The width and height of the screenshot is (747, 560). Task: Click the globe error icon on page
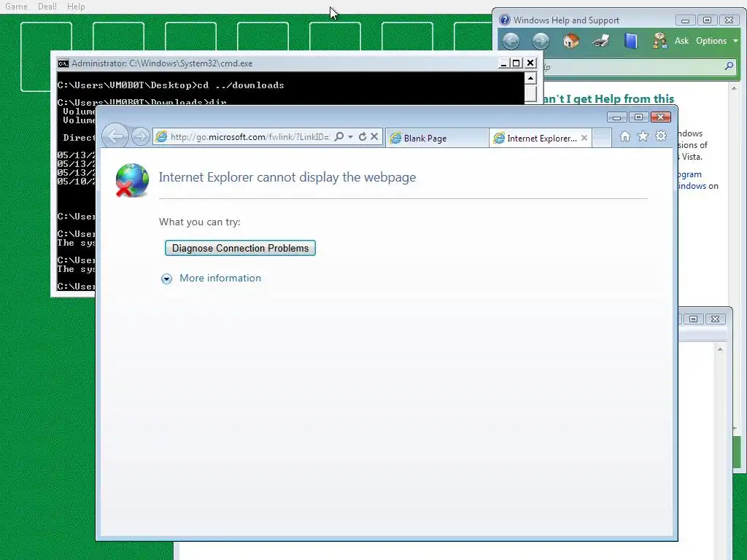[x=132, y=181]
